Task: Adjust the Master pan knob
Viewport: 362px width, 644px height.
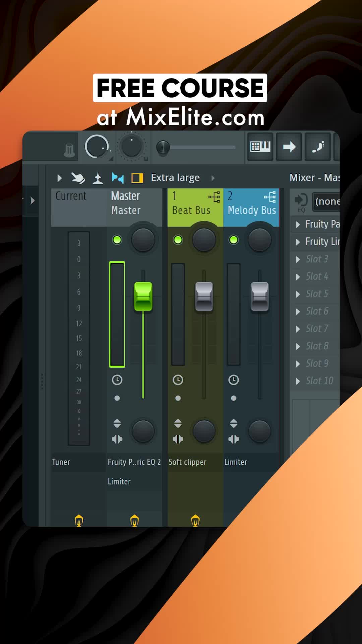Action: (x=143, y=240)
